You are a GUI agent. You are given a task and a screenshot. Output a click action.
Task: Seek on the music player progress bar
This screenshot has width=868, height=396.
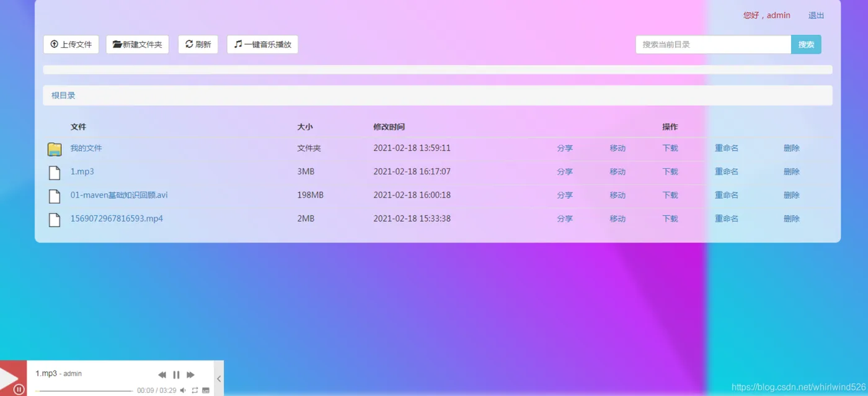click(84, 391)
